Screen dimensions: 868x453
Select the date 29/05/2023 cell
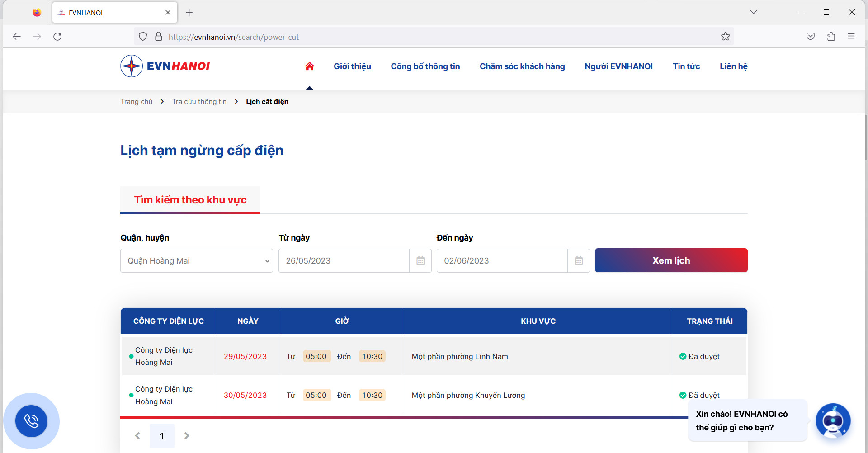[x=245, y=356]
